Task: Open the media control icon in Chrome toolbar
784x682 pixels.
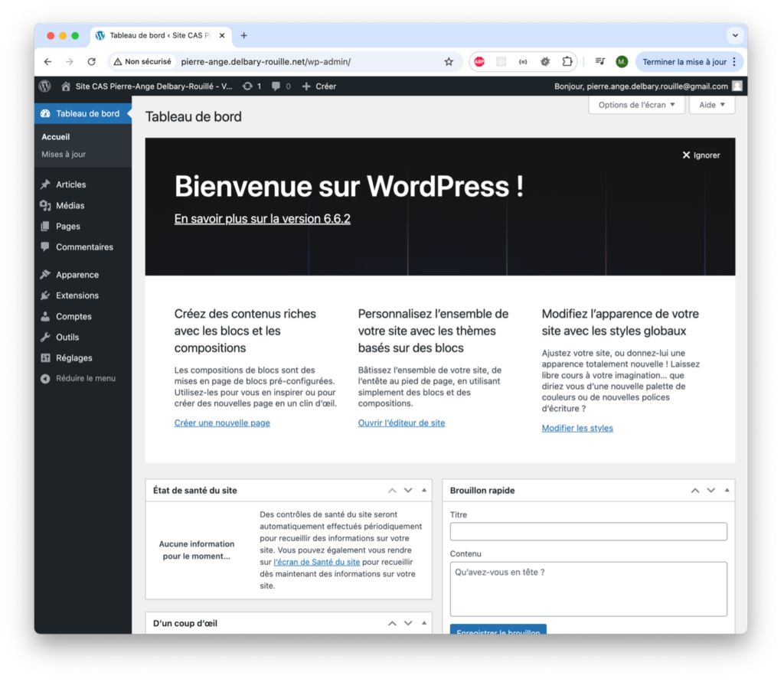Action: click(x=600, y=61)
